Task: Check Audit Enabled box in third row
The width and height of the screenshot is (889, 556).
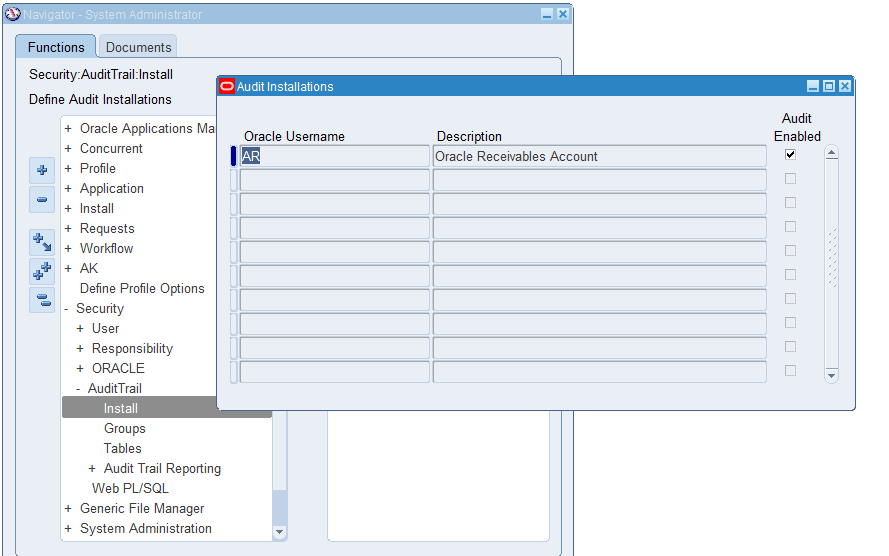Action: click(x=790, y=202)
